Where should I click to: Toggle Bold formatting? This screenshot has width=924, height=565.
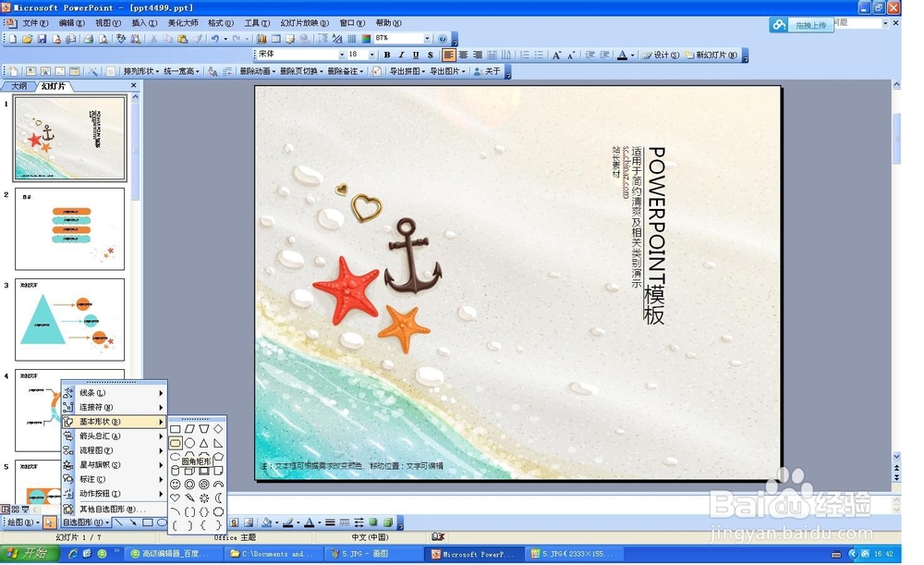click(x=387, y=55)
